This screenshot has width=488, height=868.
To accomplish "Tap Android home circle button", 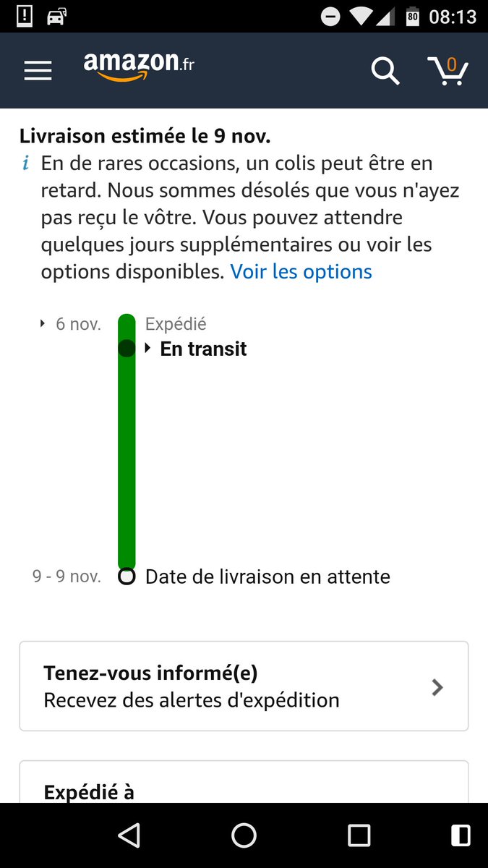I will click(x=244, y=835).
